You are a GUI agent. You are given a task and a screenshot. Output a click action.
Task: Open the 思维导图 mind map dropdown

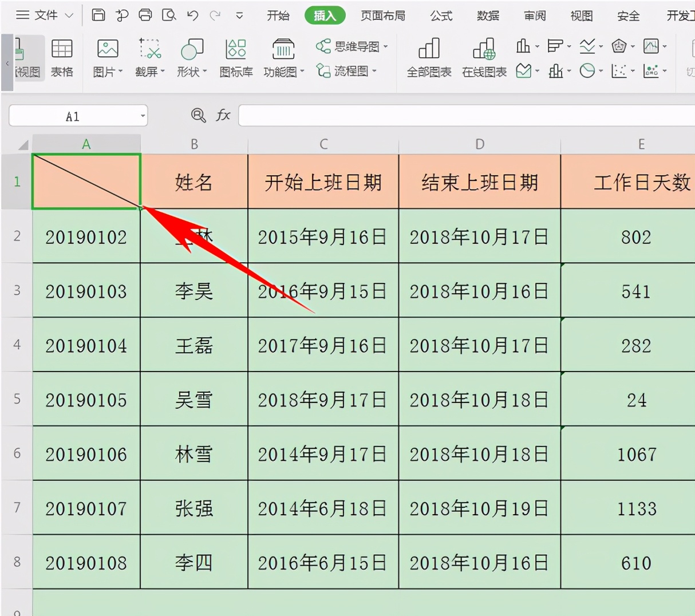click(386, 46)
